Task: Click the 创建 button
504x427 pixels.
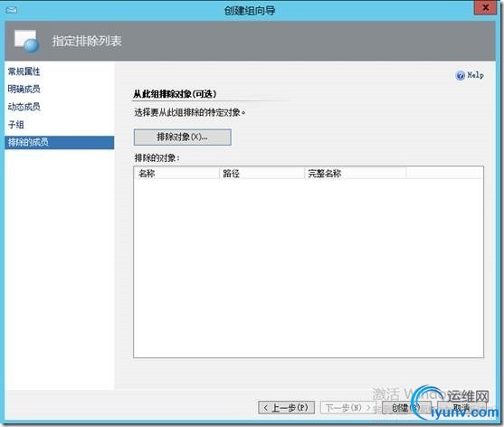Action: tap(406, 408)
